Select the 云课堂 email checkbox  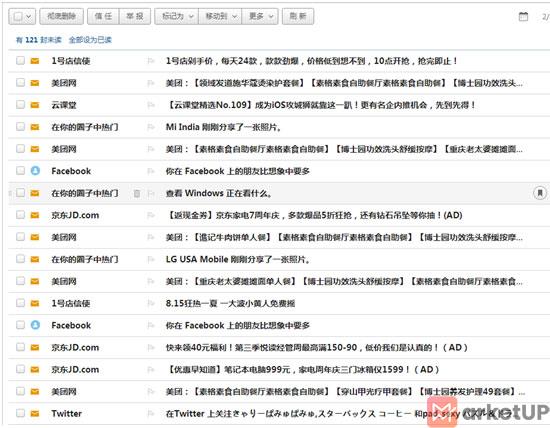pyautogui.click(x=20, y=105)
